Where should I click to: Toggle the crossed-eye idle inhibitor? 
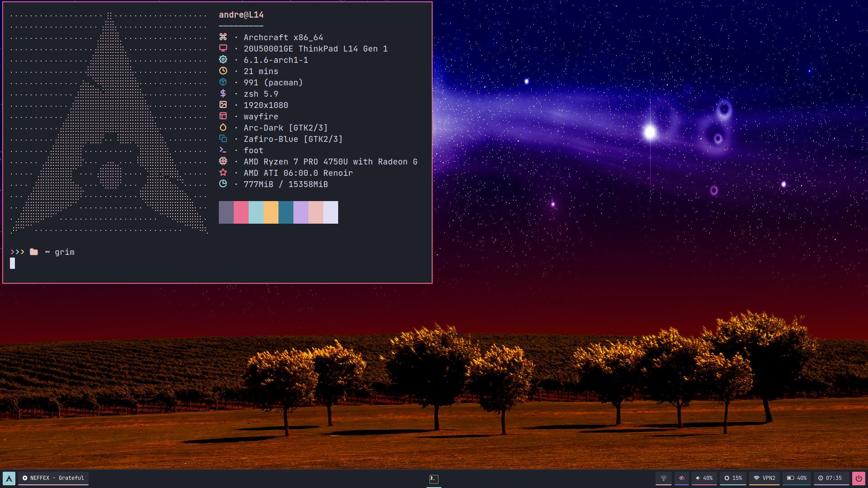point(682,478)
